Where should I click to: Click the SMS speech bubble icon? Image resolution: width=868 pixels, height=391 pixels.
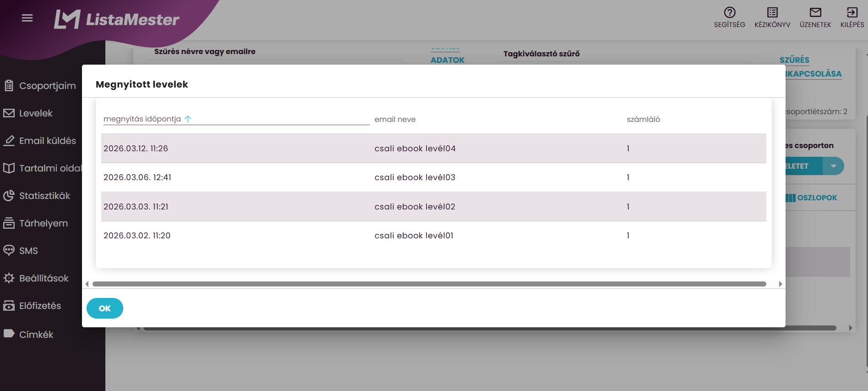click(x=9, y=251)
